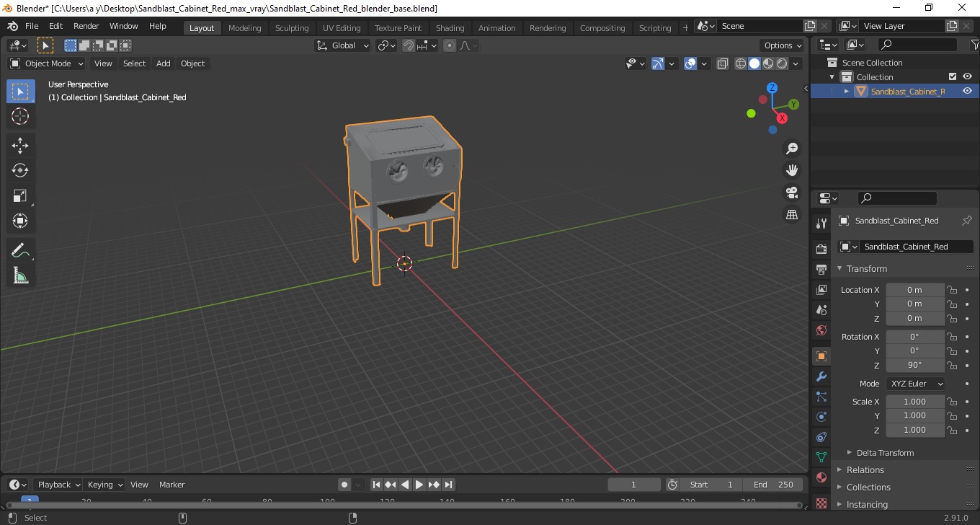Select the Scale tool
980x525 pixels.
[20, 195]
